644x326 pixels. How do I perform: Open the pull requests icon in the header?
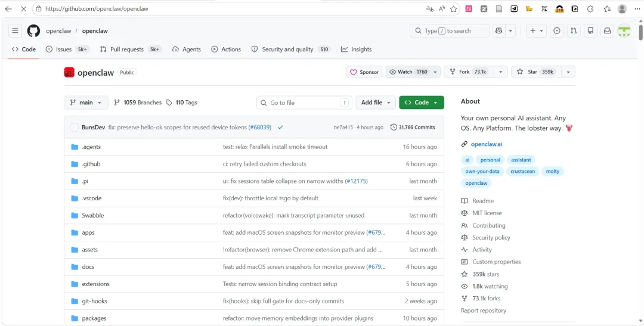tap(574, 31)
